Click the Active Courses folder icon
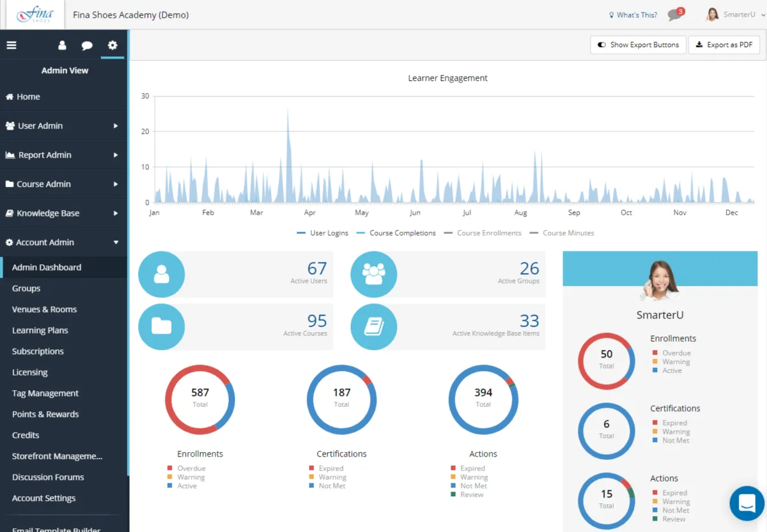This screenshot has height=532, width=767. click(x=162, y=326)
